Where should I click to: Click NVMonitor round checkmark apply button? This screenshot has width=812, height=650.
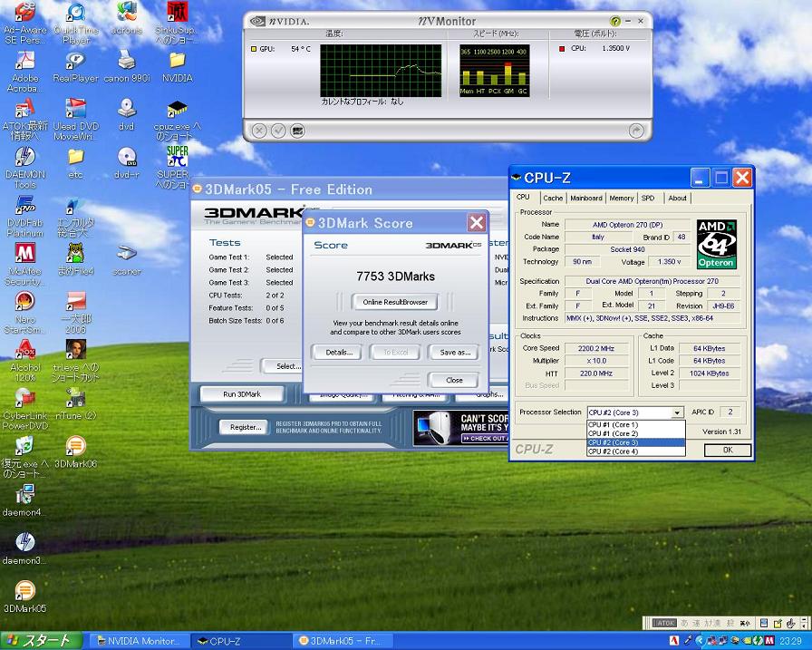coord(278,131)
